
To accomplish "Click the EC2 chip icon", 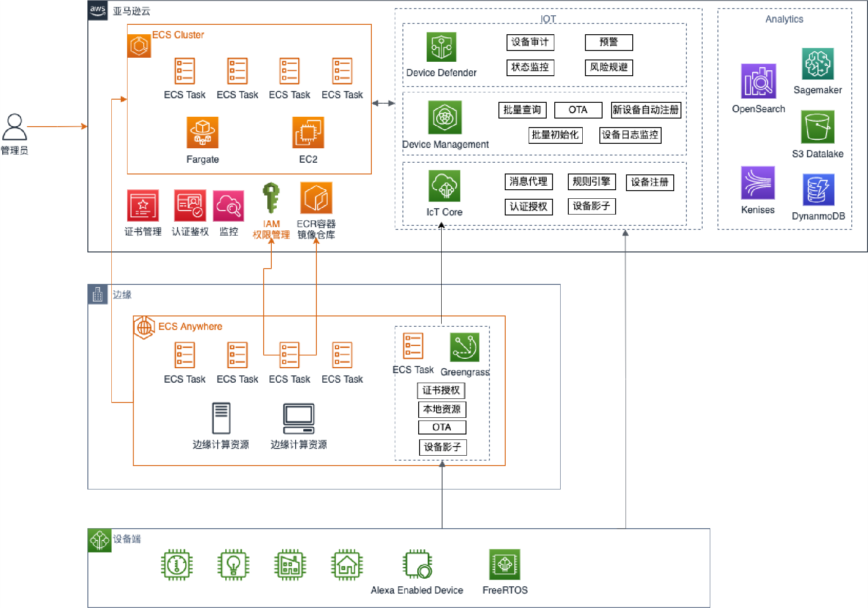I will (308, 133).
